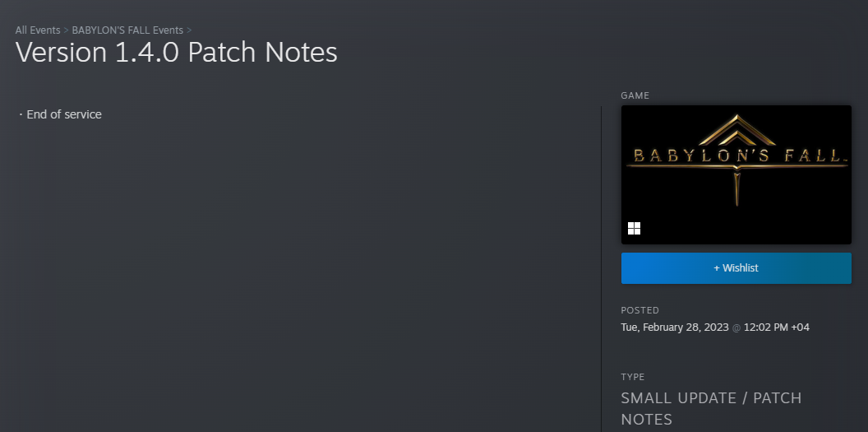The height and width of the screenshot is (432, 868).
Task: Click the Windows platform icon on game image
Action: coord(634,228)
